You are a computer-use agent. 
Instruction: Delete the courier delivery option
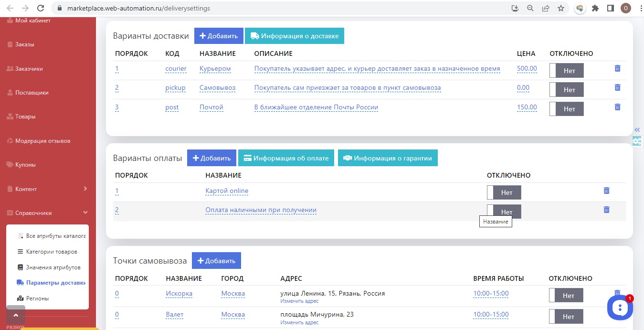click(x=617, y=68)
